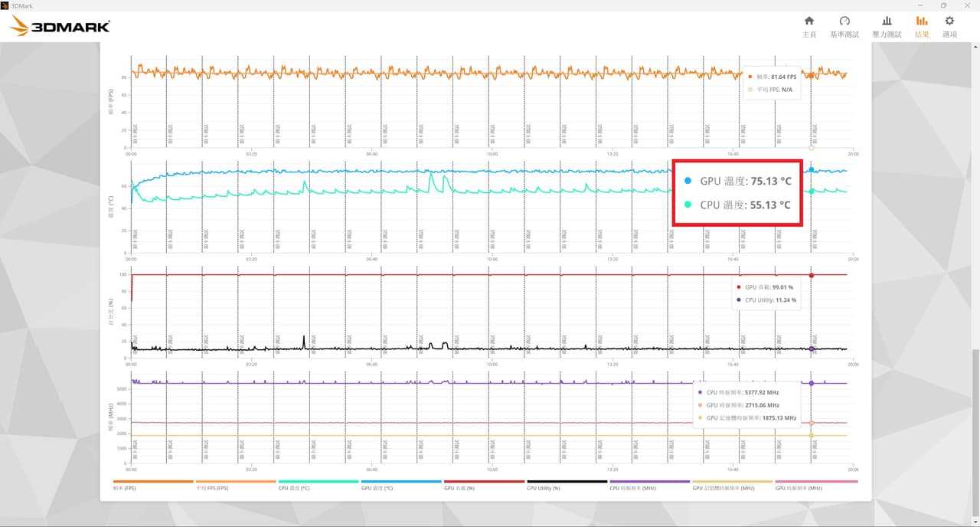Open the Stress Tests (壓力測試) chart icon
The width and height of the screenshot is (980, 527).
pos(887,26)
